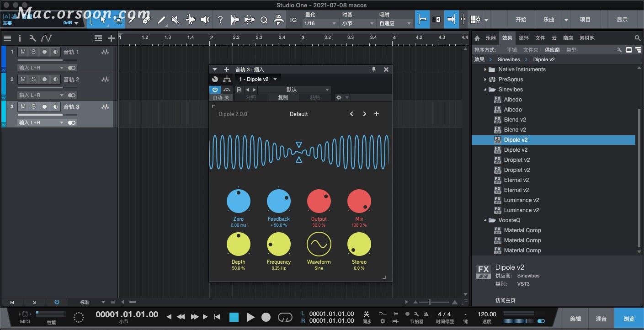The height and width of the screenshot is (330, 644).
Task: Adjust the Feedback knob
Action: click(279, 201)
